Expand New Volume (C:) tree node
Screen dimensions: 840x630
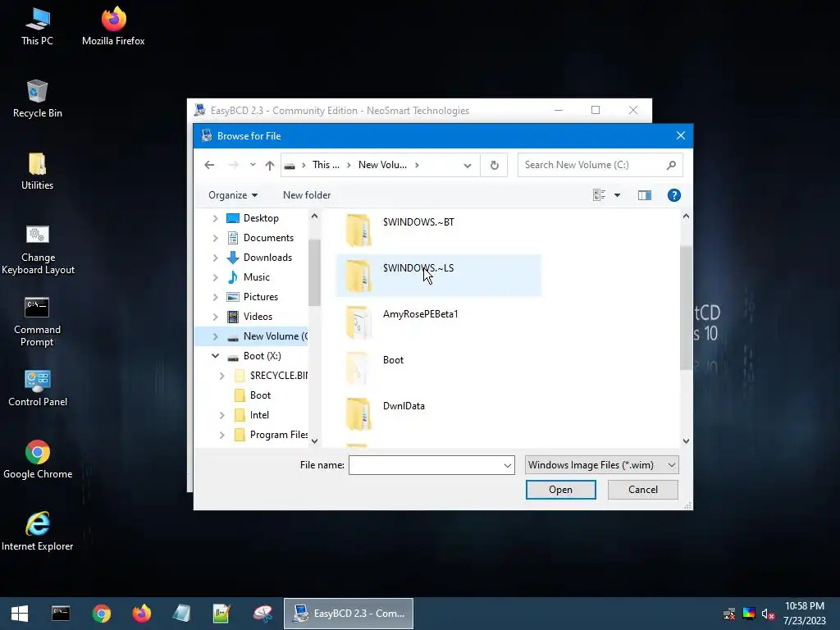(x=216, y=336)
